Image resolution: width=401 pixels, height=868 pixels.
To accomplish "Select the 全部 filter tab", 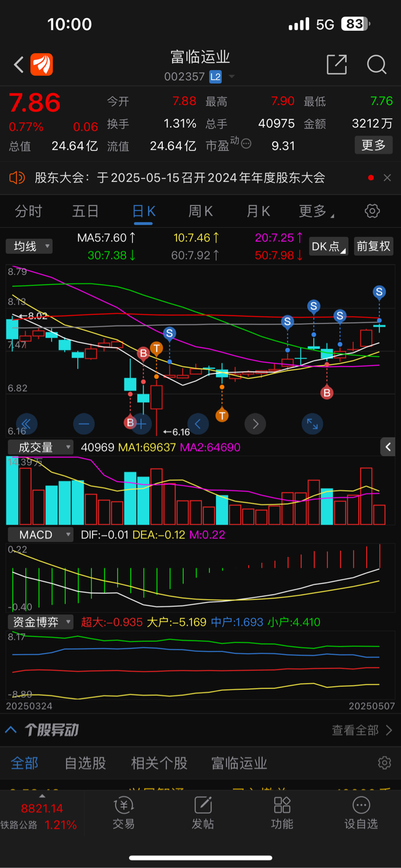I will 25,763.
